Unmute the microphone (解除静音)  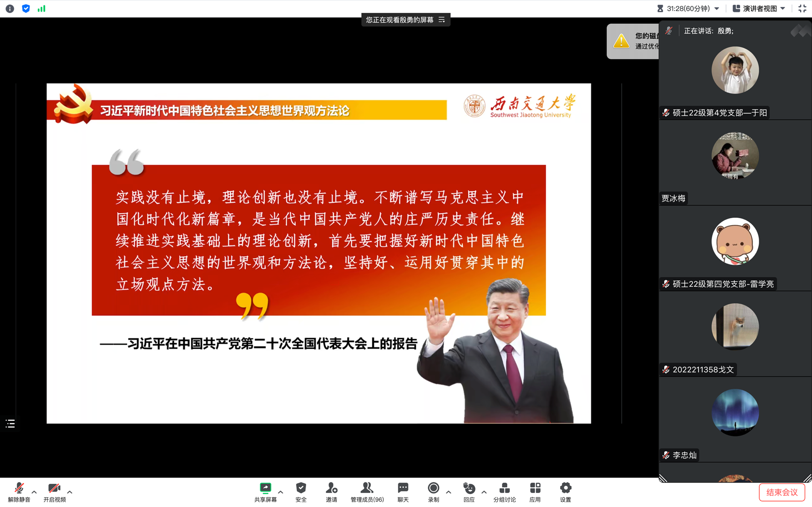click(x=19, y=492)
